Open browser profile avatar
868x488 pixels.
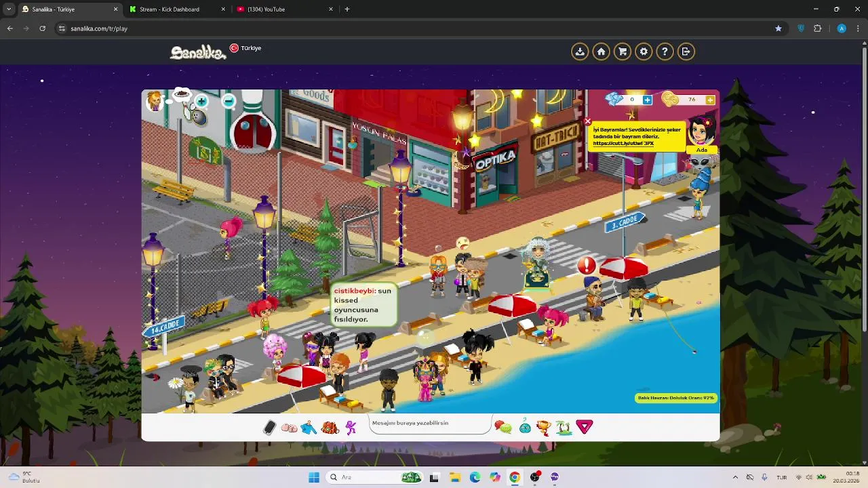pyautogui.click(x=842, y=28)
